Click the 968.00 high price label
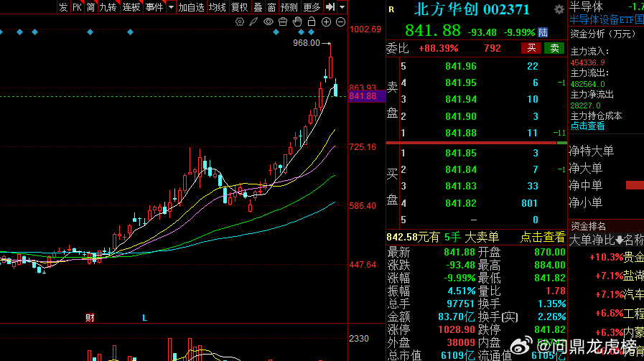This screenshot has width=644, height=361. [306, 43]
